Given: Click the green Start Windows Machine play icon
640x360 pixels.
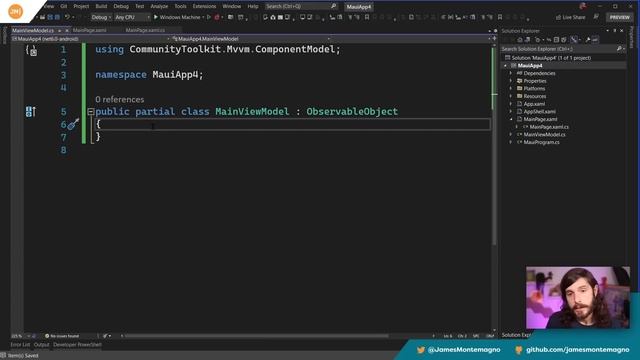Looking at the screenshot, I should pos(156,17).
